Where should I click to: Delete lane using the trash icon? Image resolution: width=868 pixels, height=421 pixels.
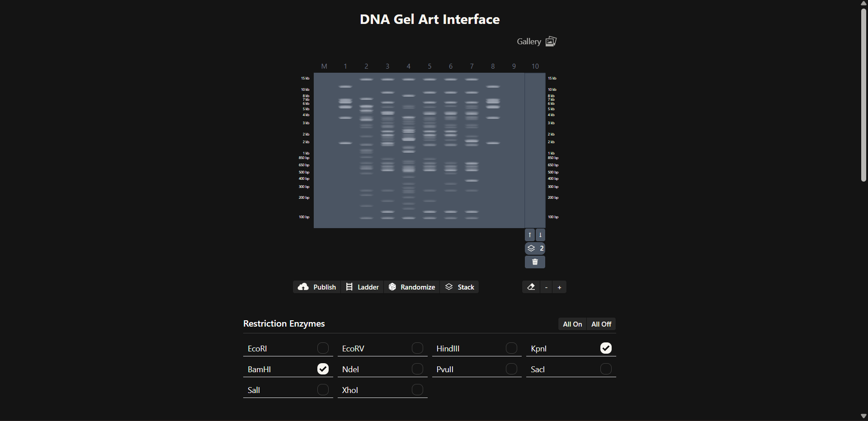click(535, 262)
